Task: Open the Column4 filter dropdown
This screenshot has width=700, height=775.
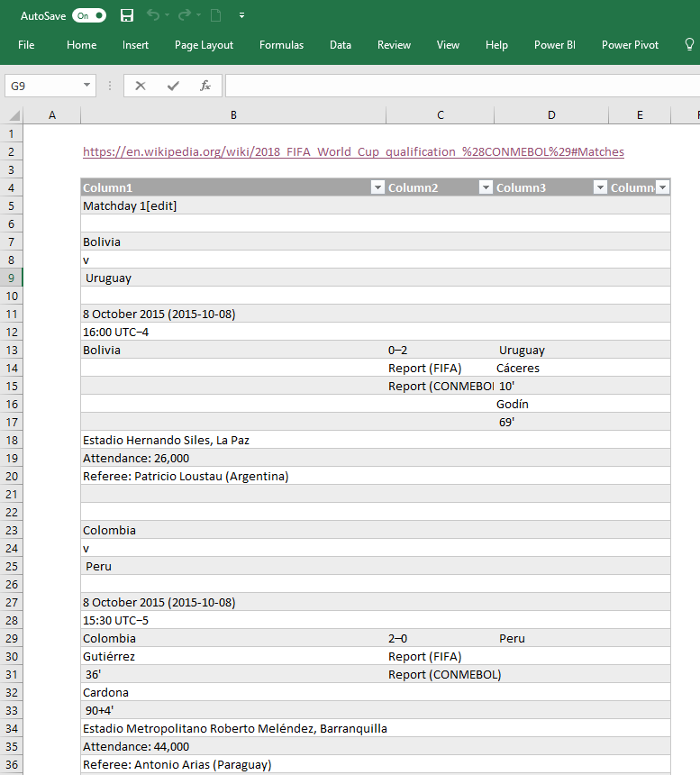Action: click(x=662, y=187)
